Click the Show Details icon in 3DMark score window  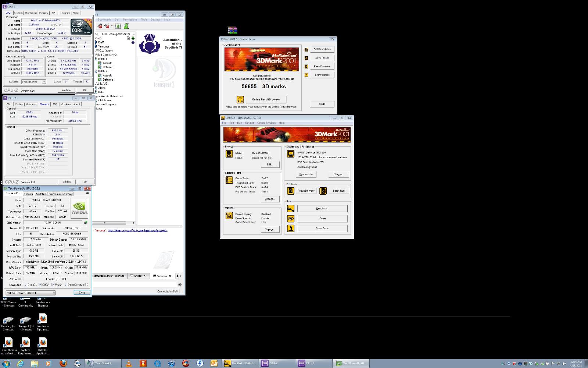pos(306,75)
